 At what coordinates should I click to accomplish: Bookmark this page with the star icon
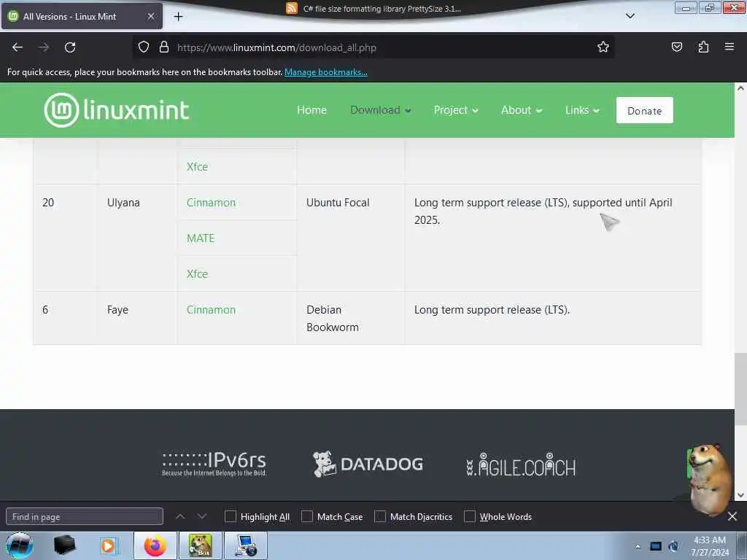603,47
